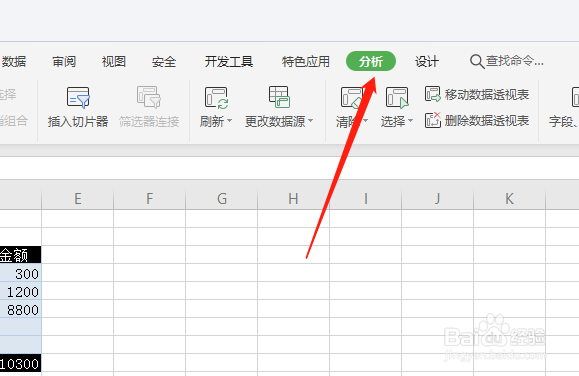Screen dimensions: 579x376
Task: Select the cell containing 300
Action: click(x=20, y=273)
